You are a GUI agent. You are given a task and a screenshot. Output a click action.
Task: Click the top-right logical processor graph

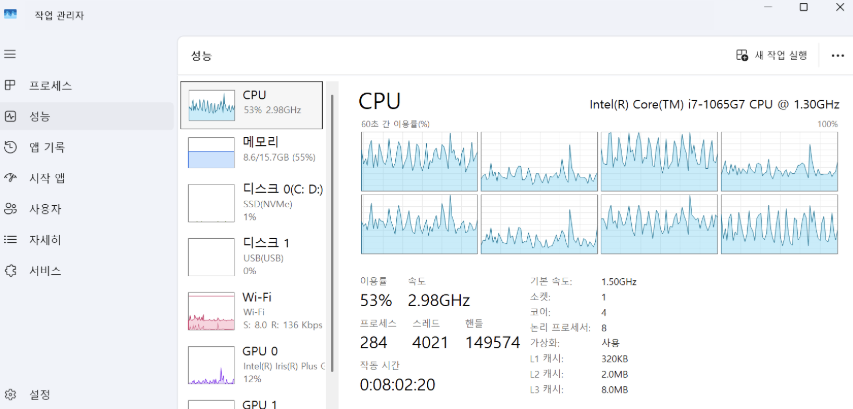(780, 162)
